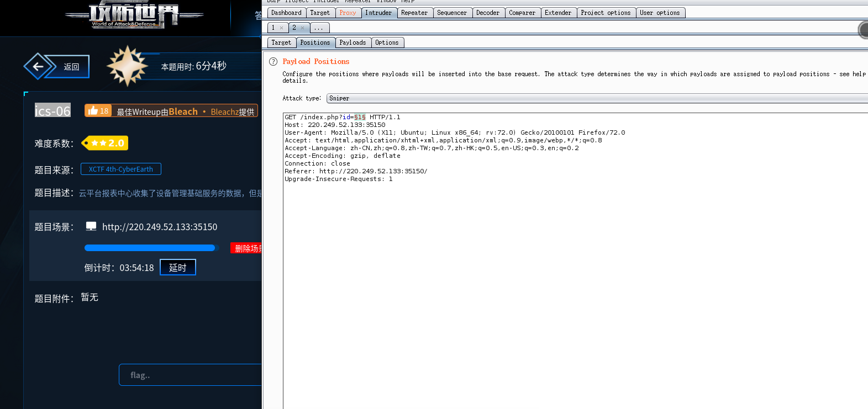This screenshot has width=868, height=409.
Task: Click the Upgrade-Insecure-Requests: 1 line
Action: tap(339, 179)
